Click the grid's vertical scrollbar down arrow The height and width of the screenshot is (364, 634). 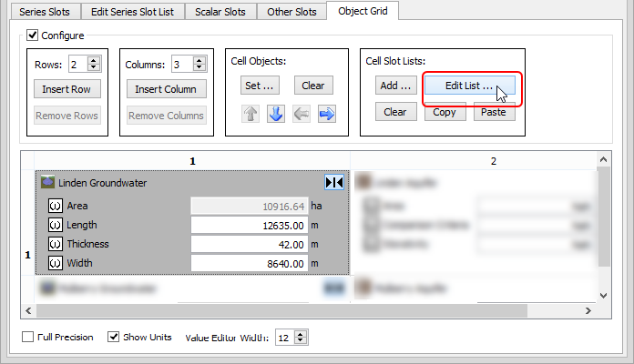pos(600,294)
